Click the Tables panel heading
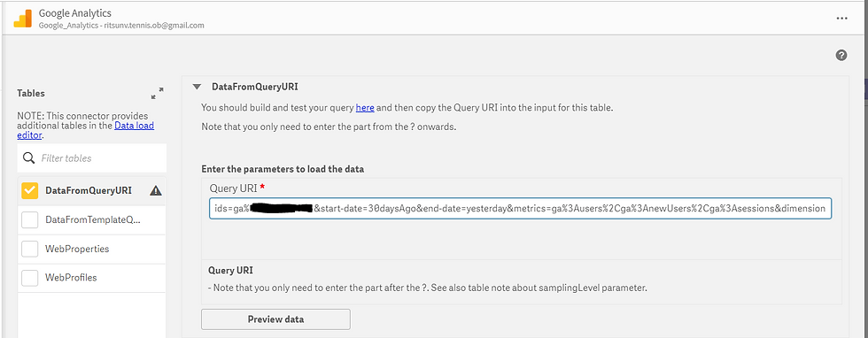 click(x=31, y=93)
